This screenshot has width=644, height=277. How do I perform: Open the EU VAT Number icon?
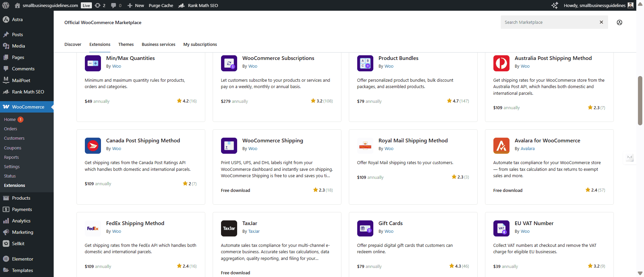point(501,228)
